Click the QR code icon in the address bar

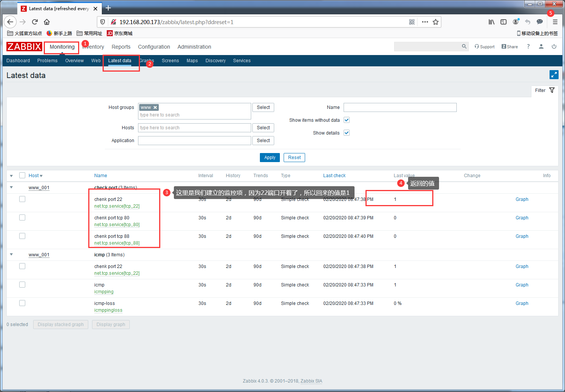(x=412, y=22)
